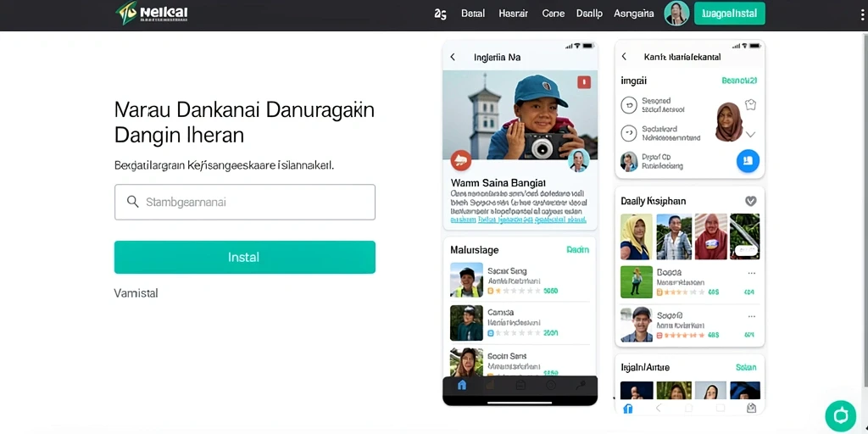
Task: Open the red hoodie photo in Daally Kisiphan
Action: click(x=711, y=237)
